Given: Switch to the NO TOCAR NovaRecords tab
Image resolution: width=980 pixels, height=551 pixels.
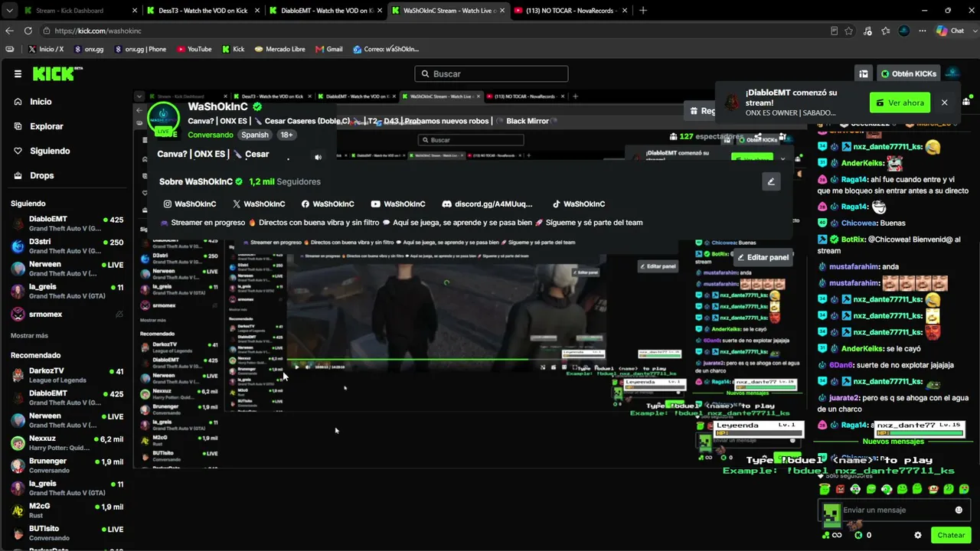Looking at the screenshot, I should point(571,11).
